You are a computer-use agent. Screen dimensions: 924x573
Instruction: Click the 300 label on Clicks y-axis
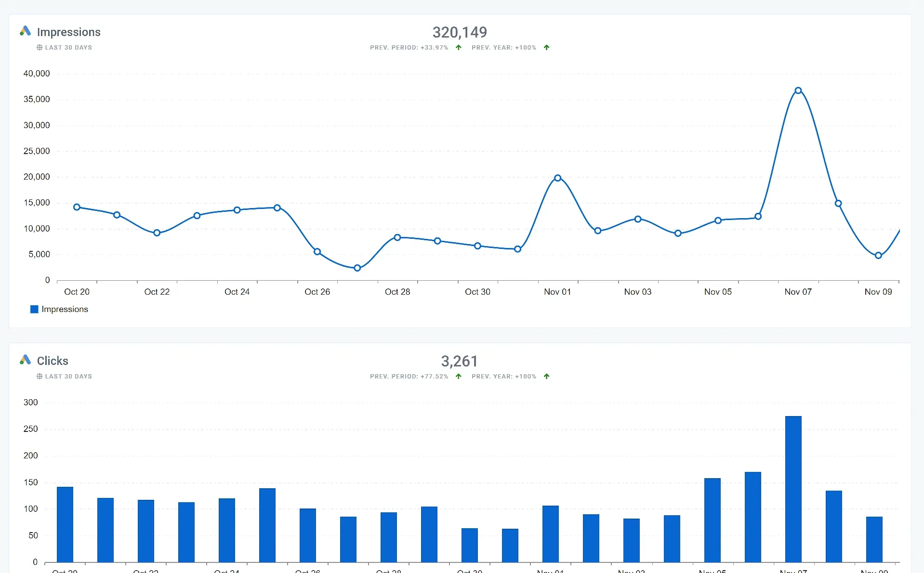click(31, 403)
